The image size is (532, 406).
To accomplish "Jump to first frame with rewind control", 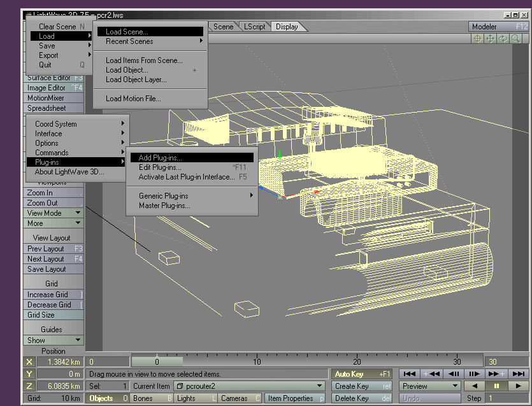I will click(x=410, y=374).
